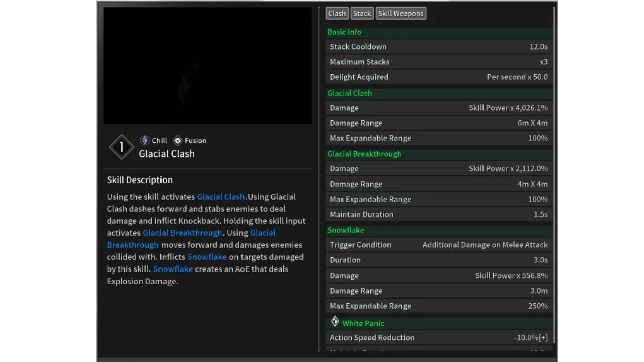This screenshot has width=644, height=362.
Task: Click Snowflake link following the word 'Inflicts'
Action: click(207, 257)
